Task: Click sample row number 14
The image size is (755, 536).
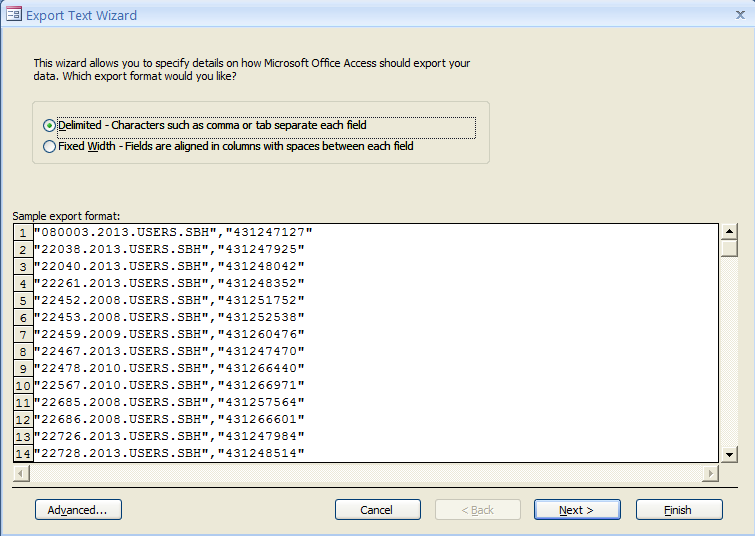Action: (x=23, y=453)
